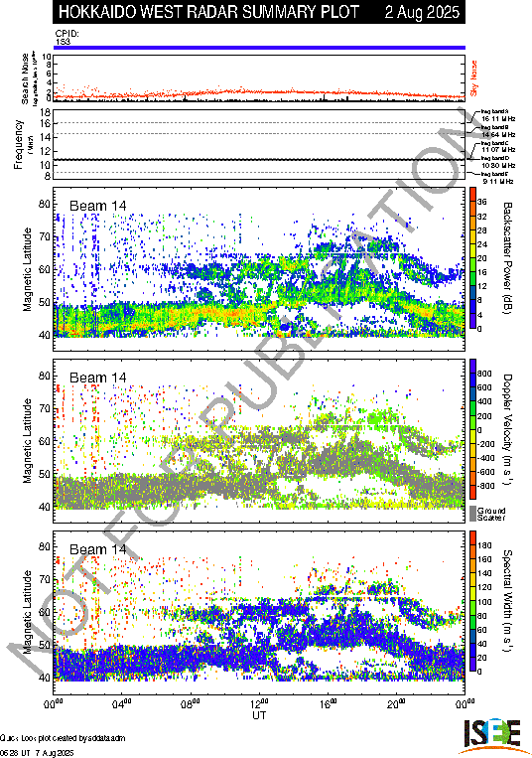Click the gray Ground Scatter legend swatch
532x758 pixels.
pyautogui.click(x=472, y=514)
